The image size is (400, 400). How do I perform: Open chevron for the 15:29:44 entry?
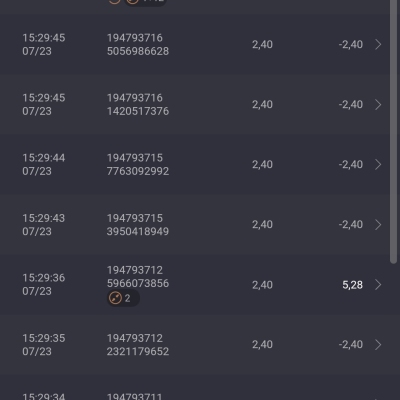point(378,164)
